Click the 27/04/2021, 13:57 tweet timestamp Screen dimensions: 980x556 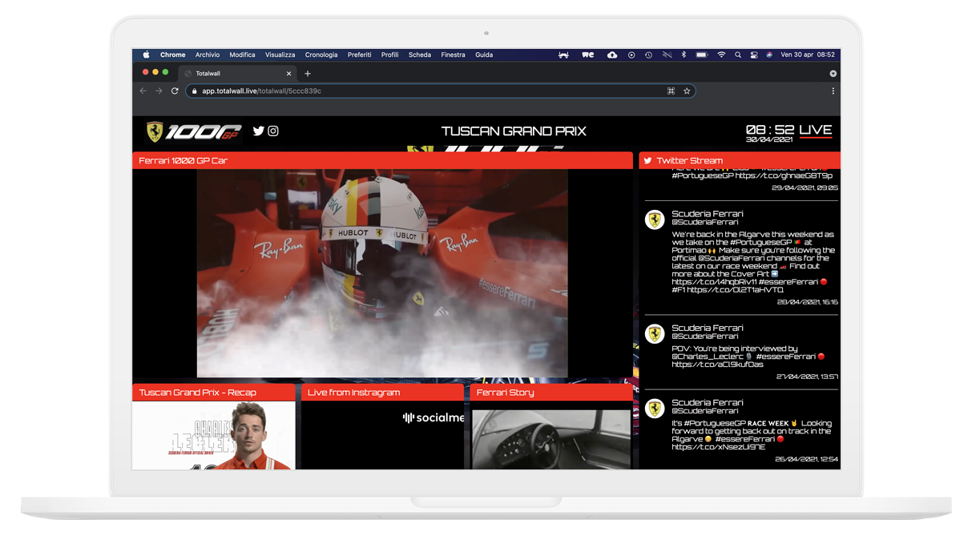(x=807, y=377)
